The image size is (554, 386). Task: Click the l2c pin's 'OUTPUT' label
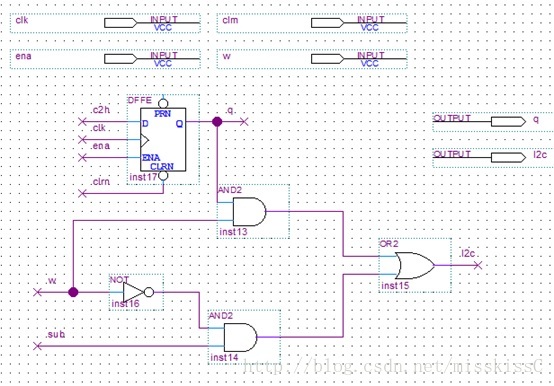click(x=452, y=154)
